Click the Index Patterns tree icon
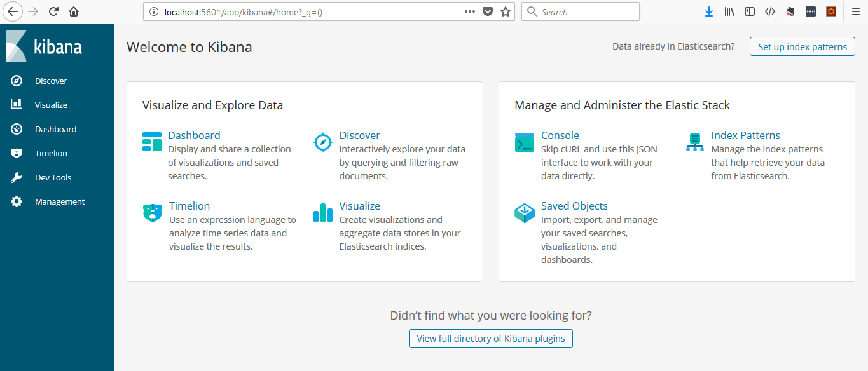The image size is (868, 371). pos(695,142)
